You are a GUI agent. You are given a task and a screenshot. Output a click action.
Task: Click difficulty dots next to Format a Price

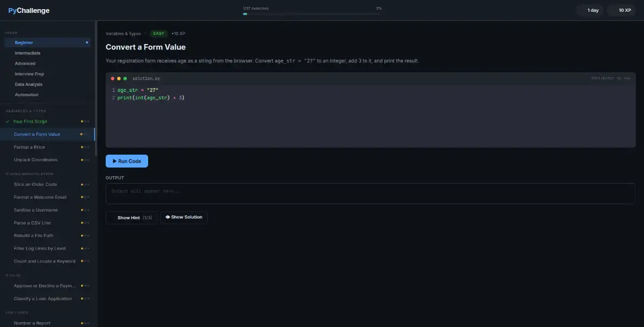85,147
